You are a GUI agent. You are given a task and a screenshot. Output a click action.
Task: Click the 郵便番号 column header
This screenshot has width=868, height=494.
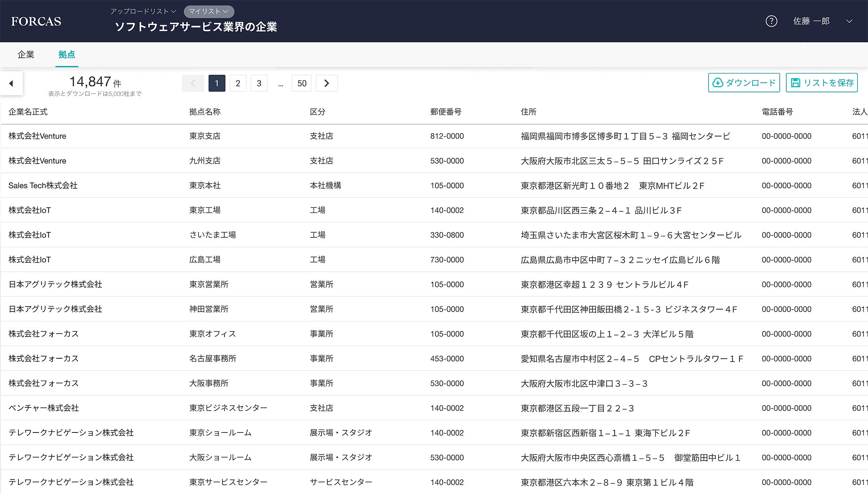click(x=446, y=112)
